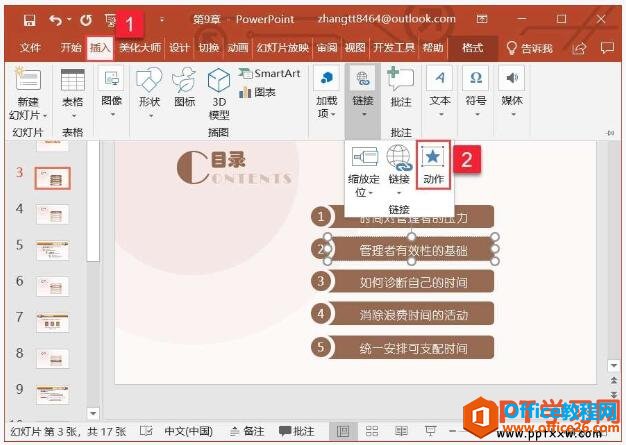Open the File (文件) menu
Image resolution: width=626 pixels, height=445 pixels.
(x=30, y=47)
